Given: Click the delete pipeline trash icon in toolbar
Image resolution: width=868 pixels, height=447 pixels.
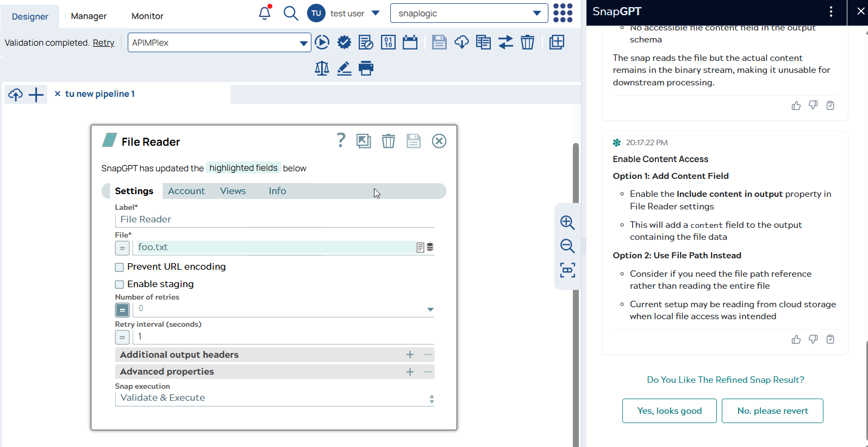Looking at the screenshot, I should [527, 42].
